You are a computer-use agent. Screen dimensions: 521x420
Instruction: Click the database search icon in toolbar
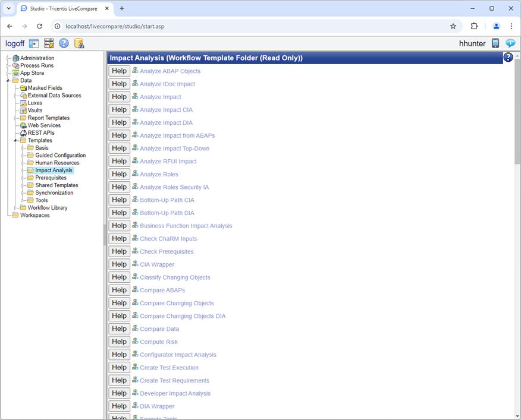coord(79,43)
